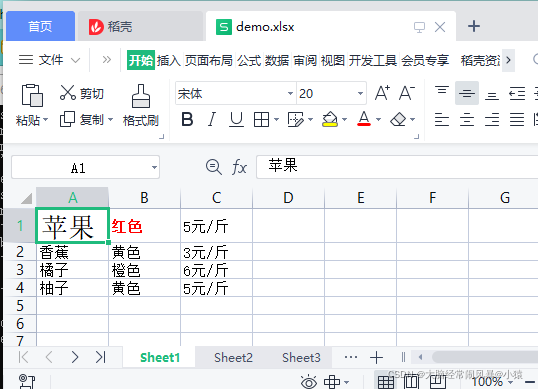This screenshot has height=389, width=538.
Task: Click the fx insert function icon
Action: coord(239,167)
